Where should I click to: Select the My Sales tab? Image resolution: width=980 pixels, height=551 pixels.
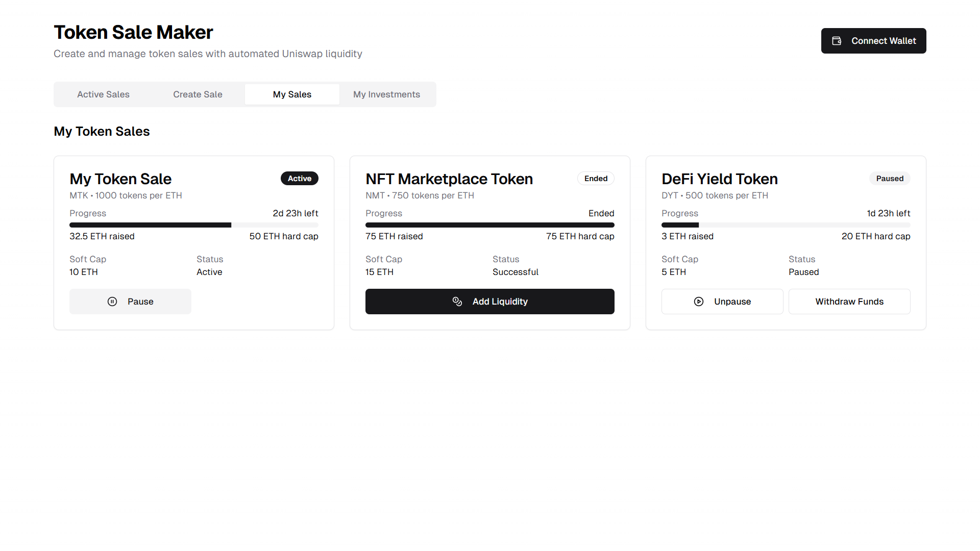tap(292, 94)
